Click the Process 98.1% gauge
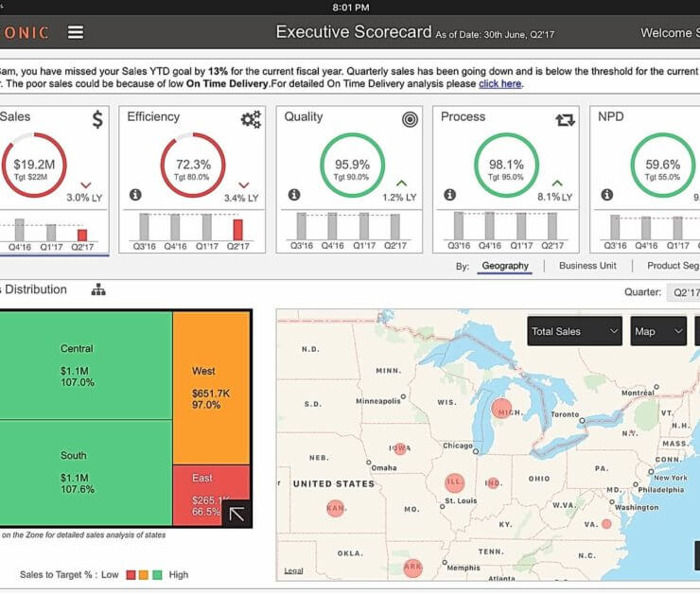 click(506, 166)
